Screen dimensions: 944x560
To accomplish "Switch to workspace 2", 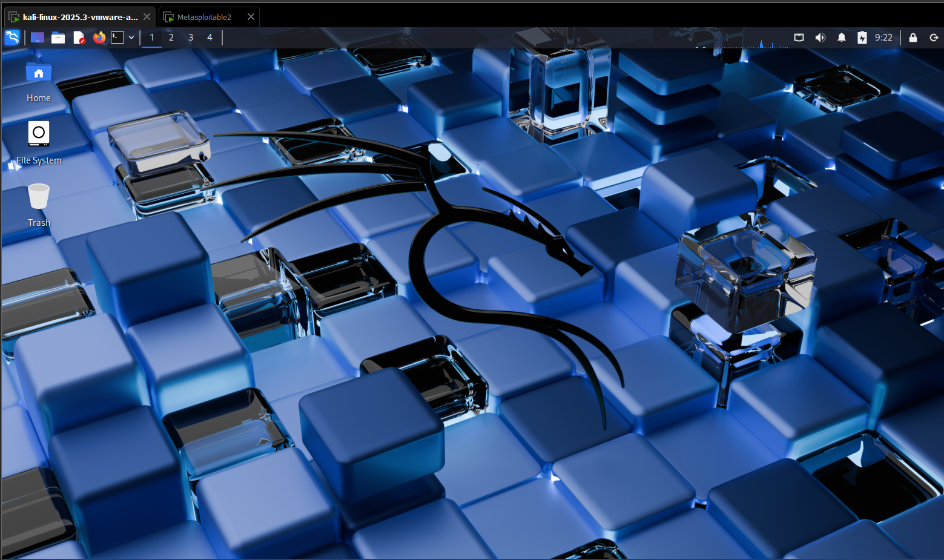I will click(x=171, y=38).
